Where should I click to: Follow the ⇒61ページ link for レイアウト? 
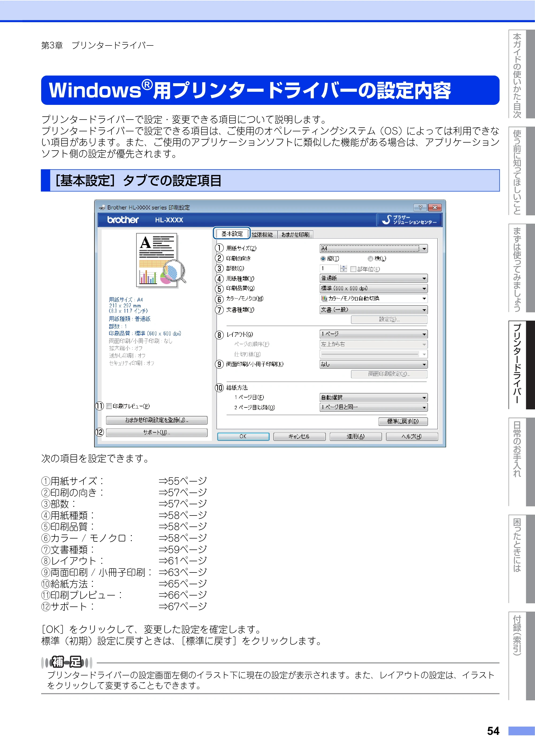point(182,561)
